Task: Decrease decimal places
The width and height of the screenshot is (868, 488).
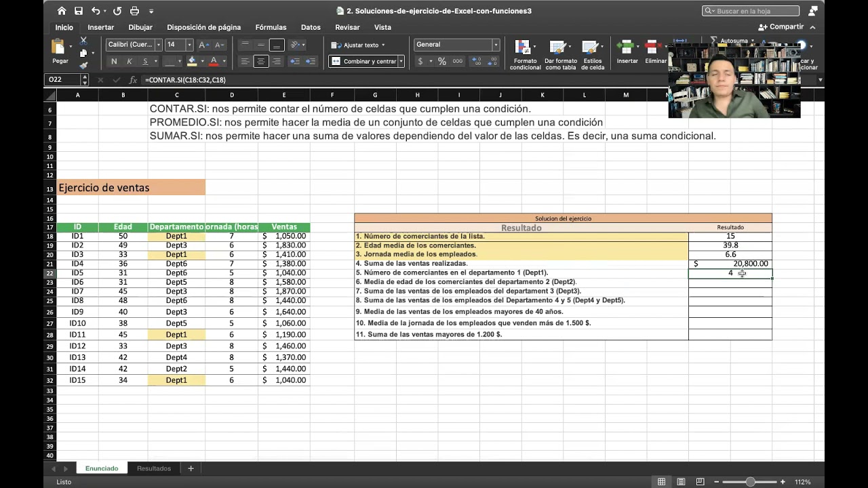Action: (493, 61)
